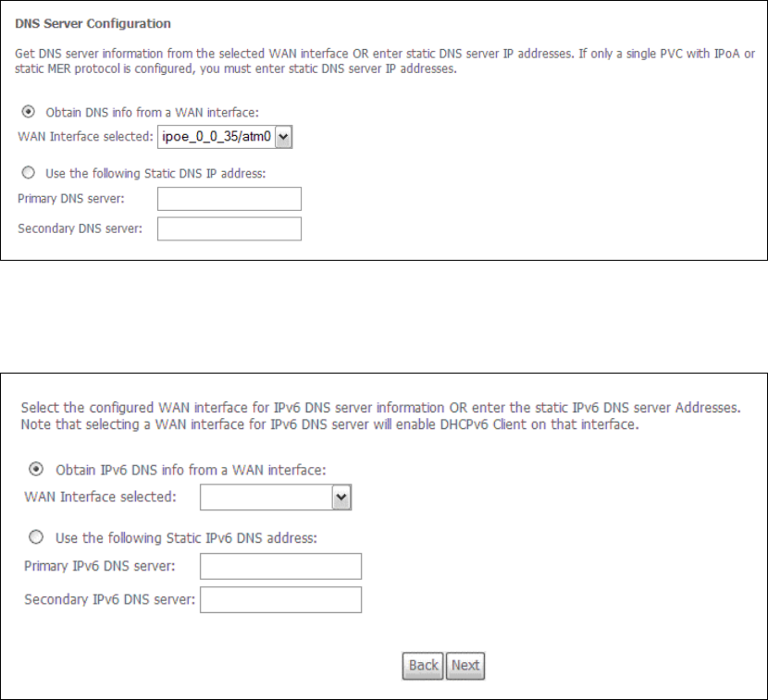Click the Obtain DNS info from a WAN interface label
The height and width of the screenshot is (700, 768).
[x=153, y=113]
